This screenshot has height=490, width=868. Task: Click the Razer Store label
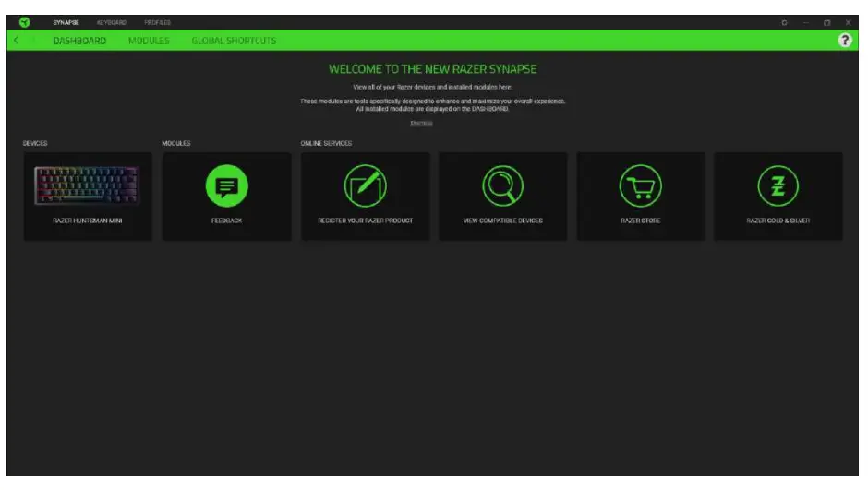click(x=641, y=221)
